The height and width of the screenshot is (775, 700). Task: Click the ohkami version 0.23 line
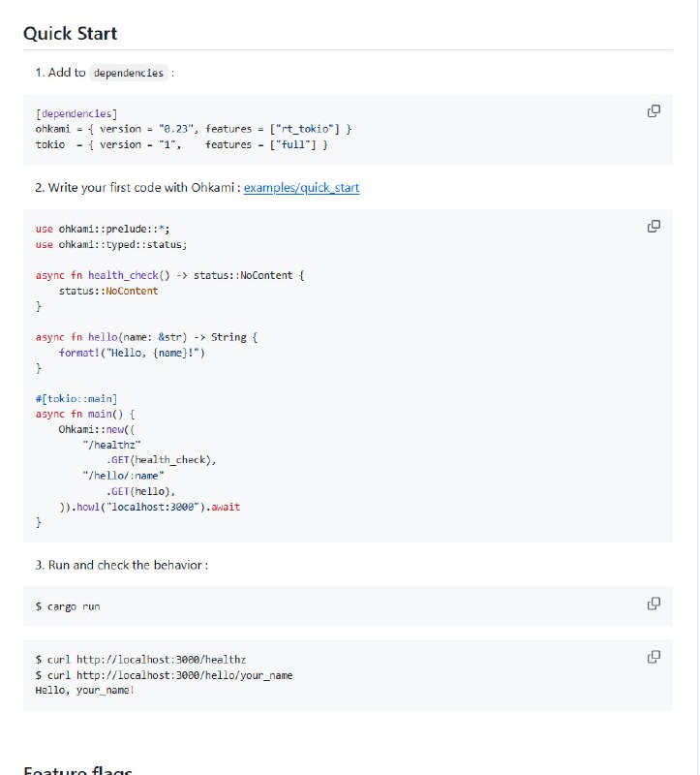[193, 129]
